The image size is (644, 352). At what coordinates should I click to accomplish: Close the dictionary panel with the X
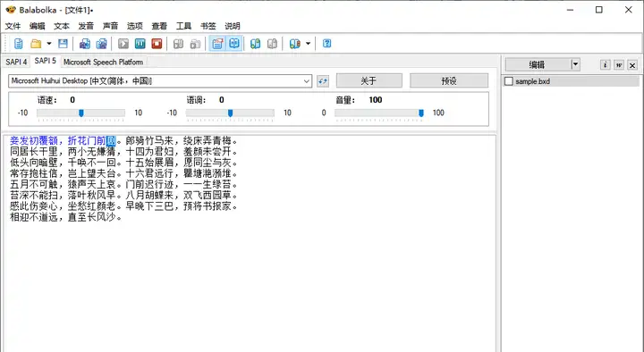(632, 65)
